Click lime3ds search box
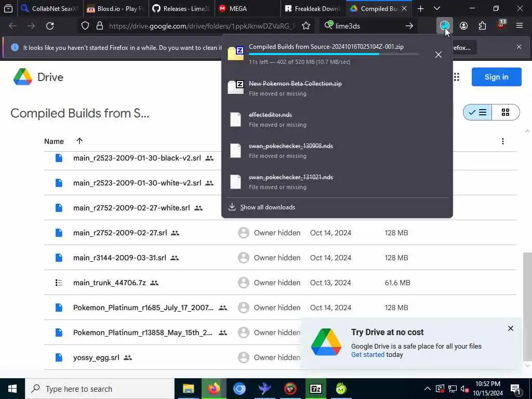This screenshot has height=399, width=532. click(368, 26)
